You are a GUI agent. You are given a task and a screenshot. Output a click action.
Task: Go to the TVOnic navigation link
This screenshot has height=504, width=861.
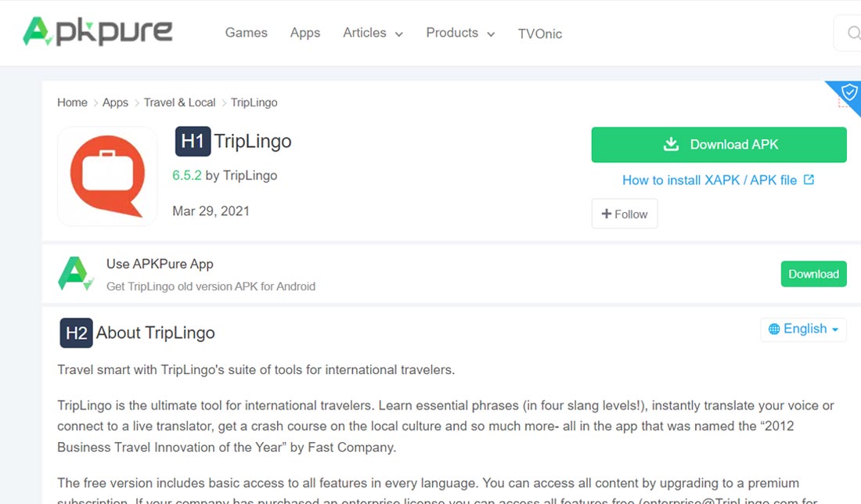[539, 34]
